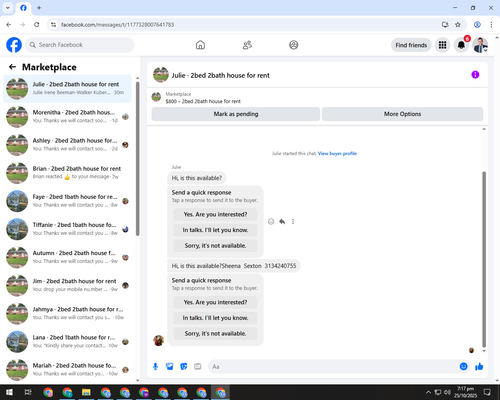Open Chrome profile icon
This screenshot has width=500, height=400.
[477, 24]
